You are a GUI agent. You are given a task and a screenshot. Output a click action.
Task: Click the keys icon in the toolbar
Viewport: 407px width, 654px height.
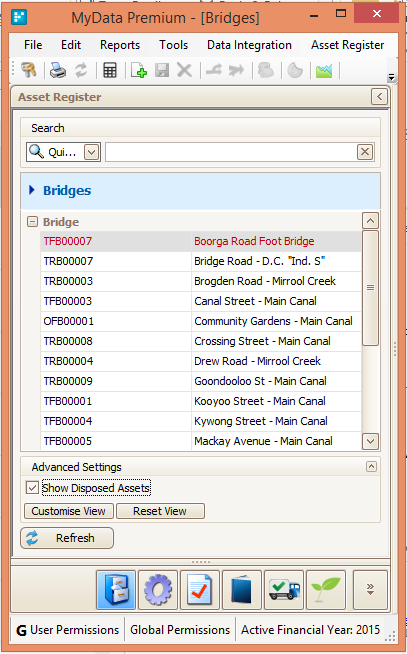[x=28, y=70]
